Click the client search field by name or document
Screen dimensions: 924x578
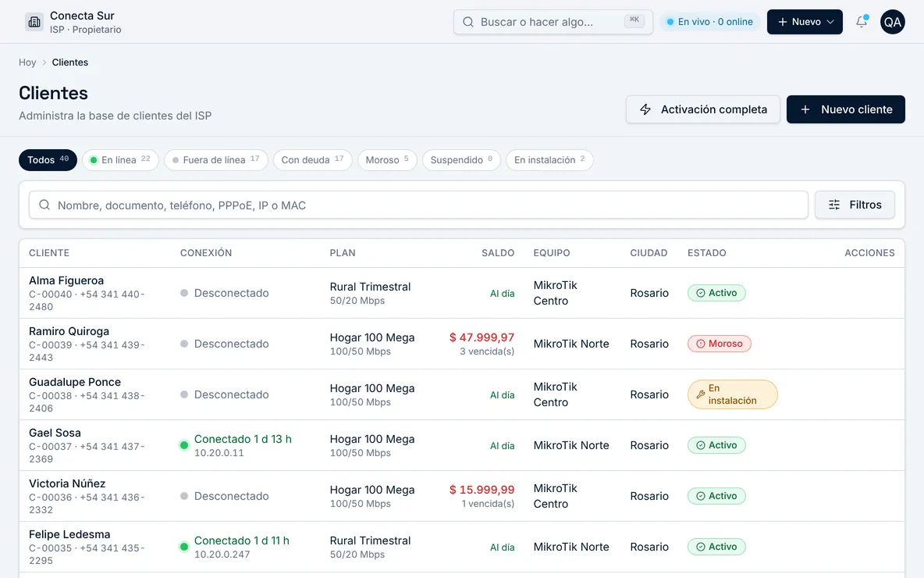(x=418, y=205)
